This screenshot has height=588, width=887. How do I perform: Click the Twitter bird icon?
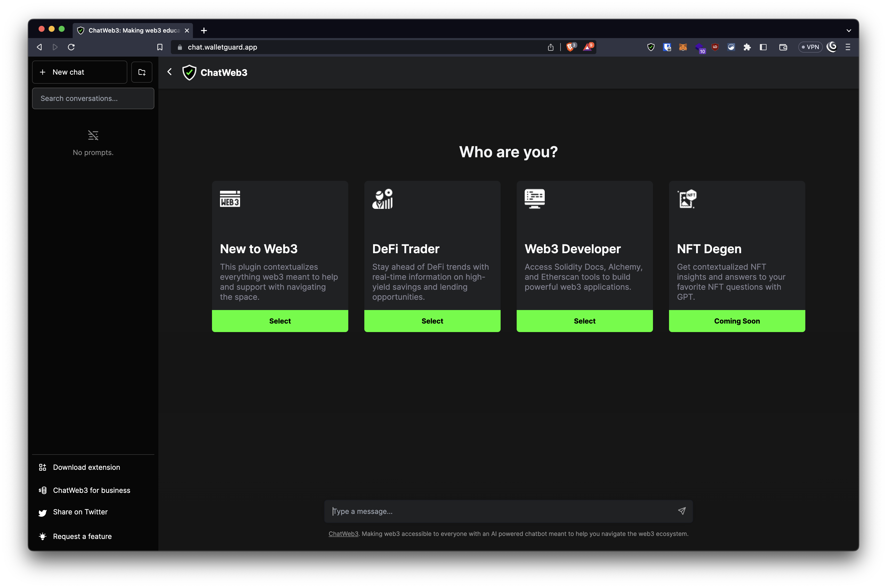point(42,513)
